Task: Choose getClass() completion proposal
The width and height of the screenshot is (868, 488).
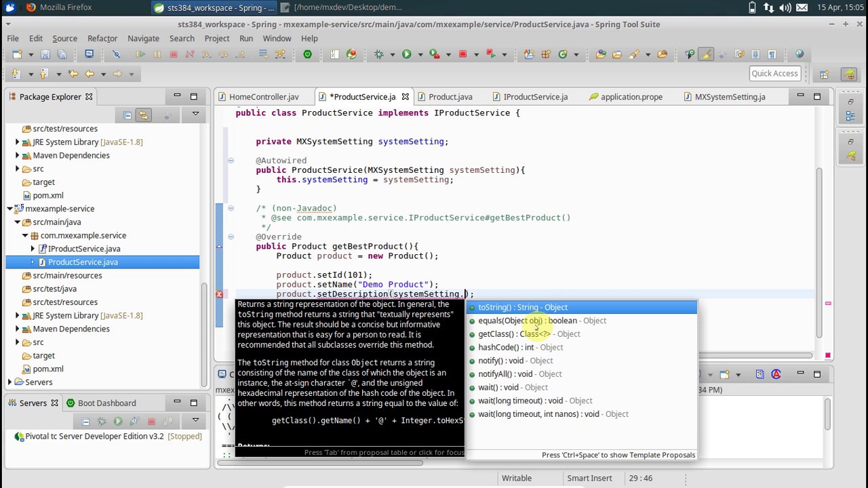Action: 582,334
